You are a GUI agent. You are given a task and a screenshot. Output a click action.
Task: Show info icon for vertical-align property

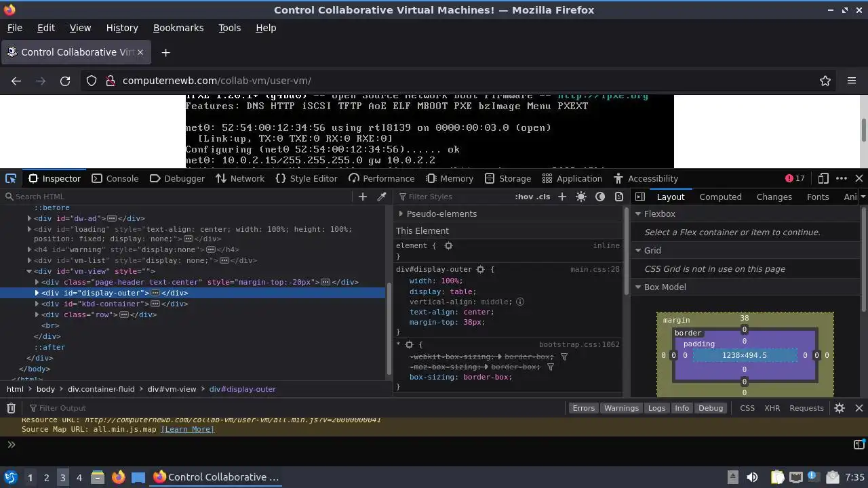click(x=520, y=302)
